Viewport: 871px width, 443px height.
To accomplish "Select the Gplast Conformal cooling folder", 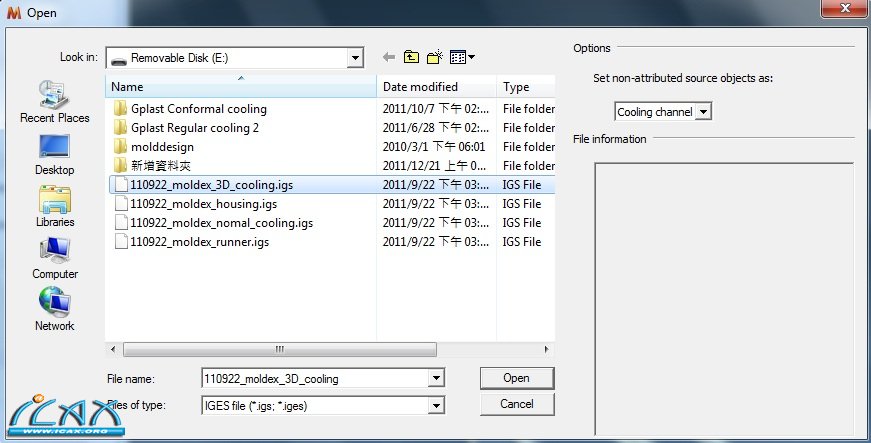I will pyautogui.click(x=198, y=109).
